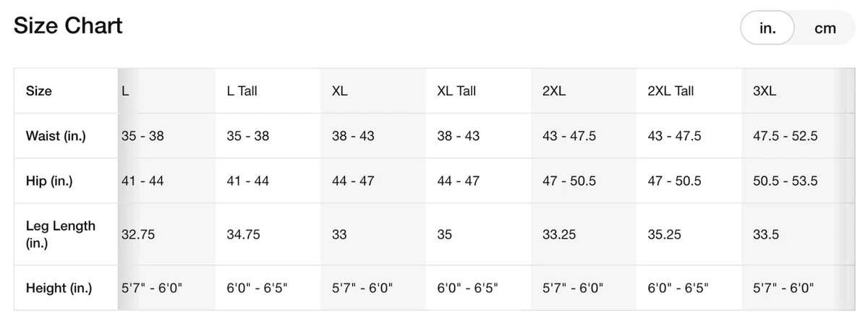Click the 3XL size column header
Viewport: 868px width, 321px height.
tap(765, 91)
